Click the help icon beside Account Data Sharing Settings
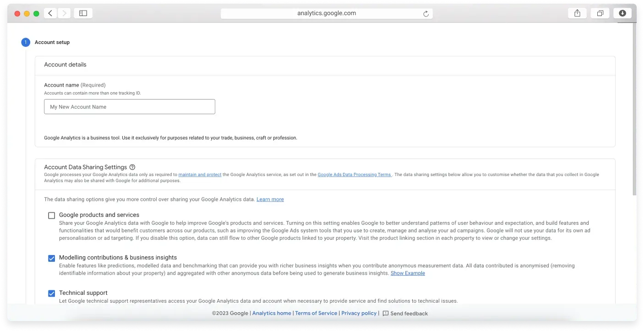This screenshot has width=644, height=332. 132,167
